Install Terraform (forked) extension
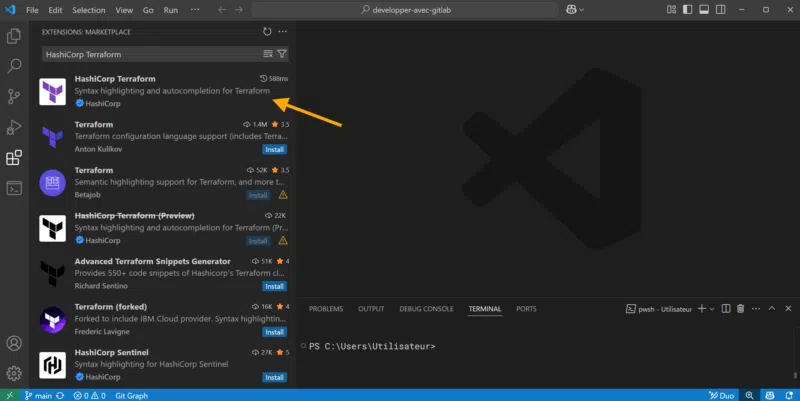800x401 pixels. coord(274,332)
